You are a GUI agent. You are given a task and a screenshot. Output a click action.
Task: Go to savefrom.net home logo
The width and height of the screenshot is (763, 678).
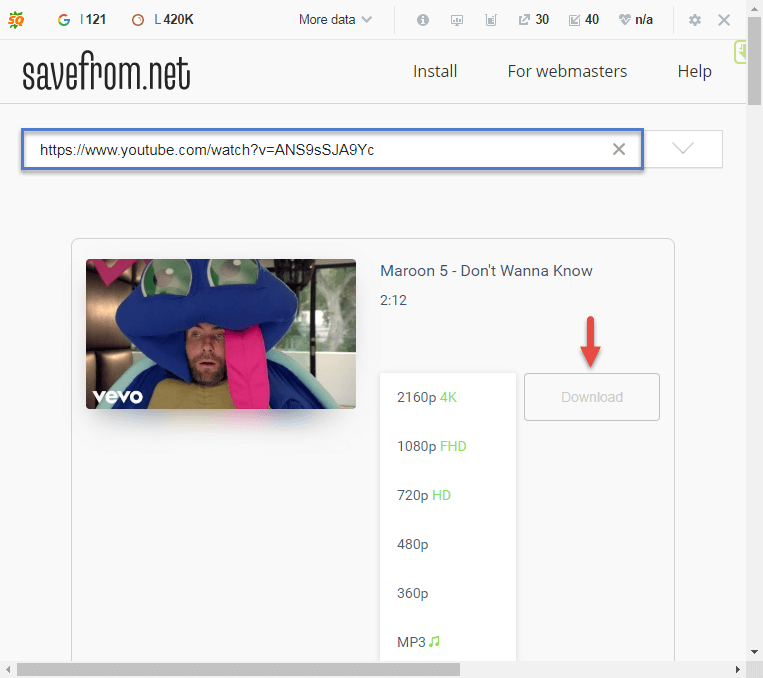106,71
